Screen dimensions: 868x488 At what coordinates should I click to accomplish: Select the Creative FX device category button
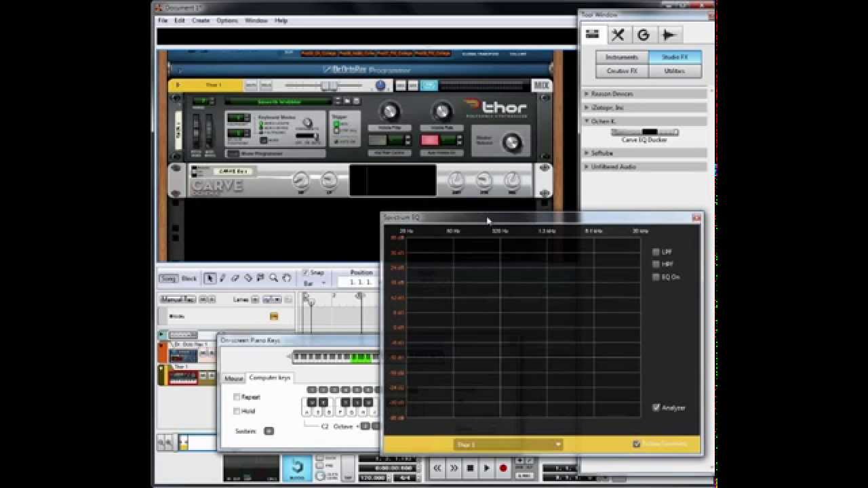[x=622, y=71]
